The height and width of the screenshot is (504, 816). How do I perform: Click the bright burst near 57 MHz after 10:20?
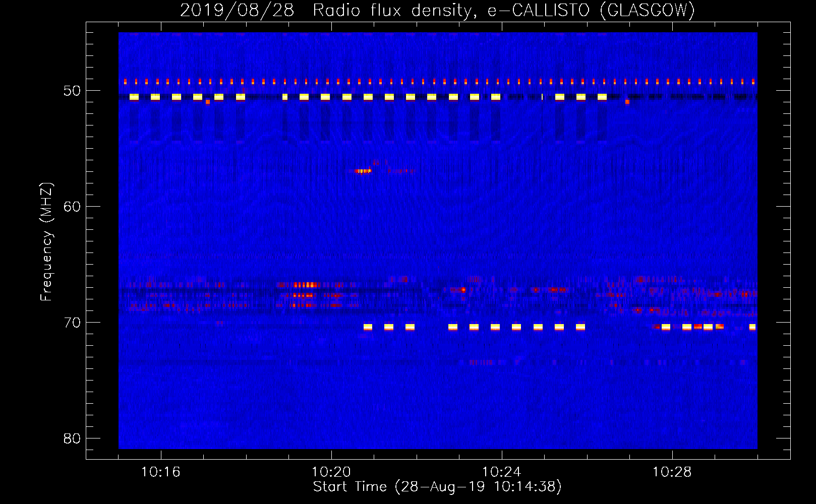pos(363,171)
